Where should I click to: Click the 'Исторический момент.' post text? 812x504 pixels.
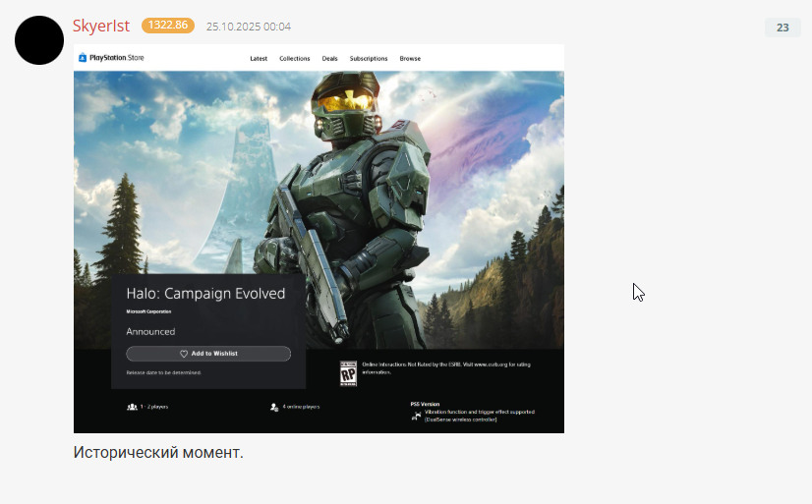pyautogui.click(x=158, y=452)
